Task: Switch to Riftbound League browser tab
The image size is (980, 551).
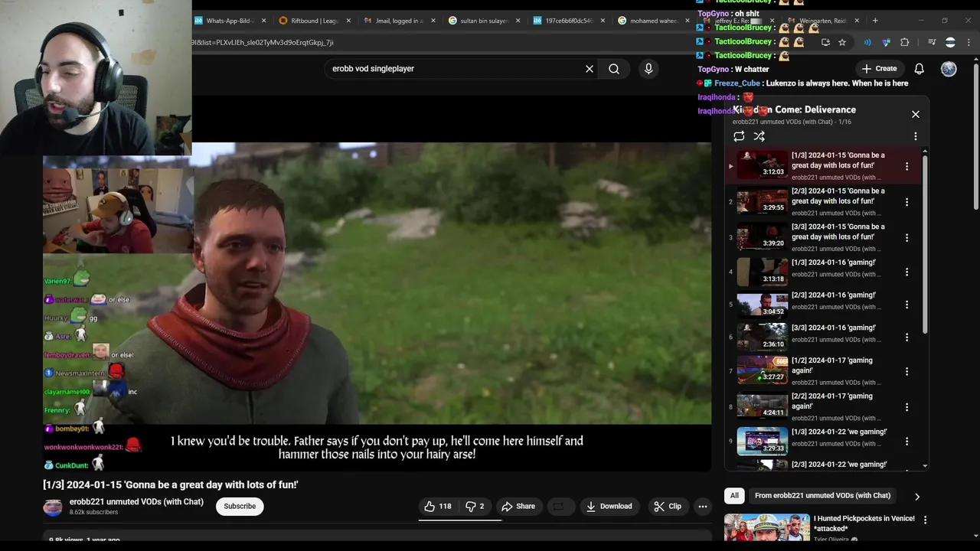Action: pos(314,21)
